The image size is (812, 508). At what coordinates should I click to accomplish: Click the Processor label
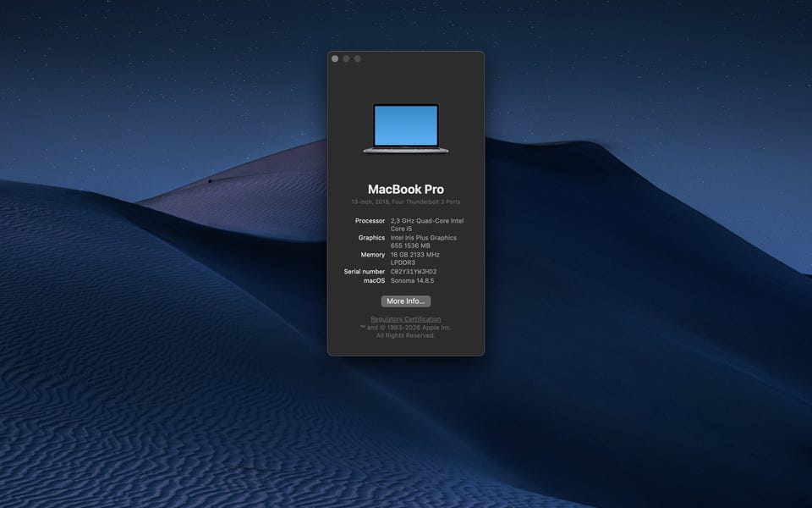tap(370, 221)
